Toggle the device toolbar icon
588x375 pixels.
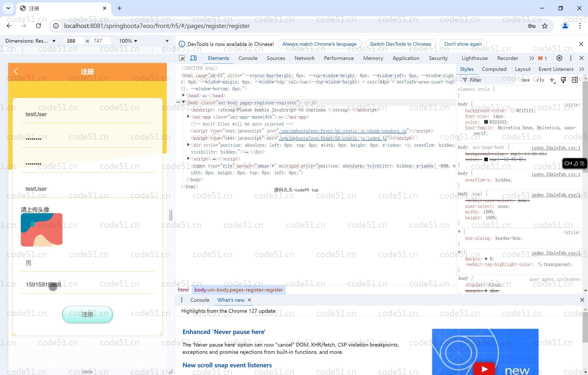pyautogui.click(x=193, y=58)
